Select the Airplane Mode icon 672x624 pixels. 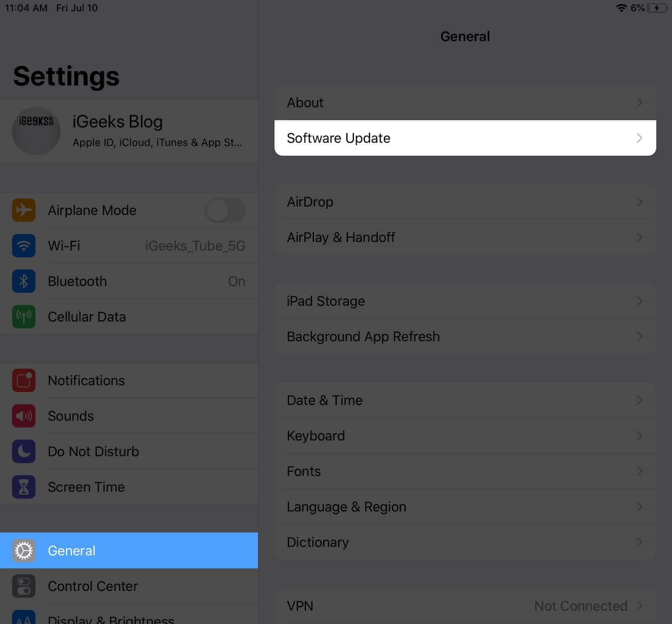coord(24,210)
